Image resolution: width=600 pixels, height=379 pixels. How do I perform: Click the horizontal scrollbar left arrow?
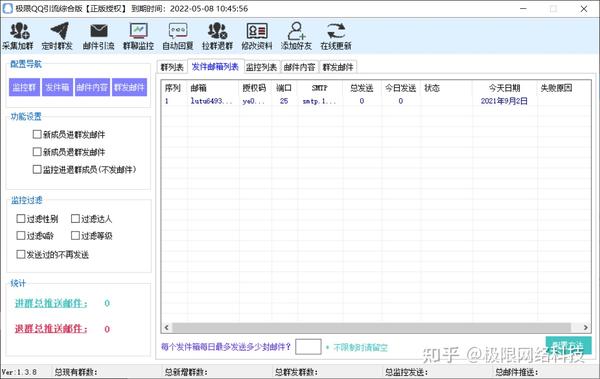point(166,327)
